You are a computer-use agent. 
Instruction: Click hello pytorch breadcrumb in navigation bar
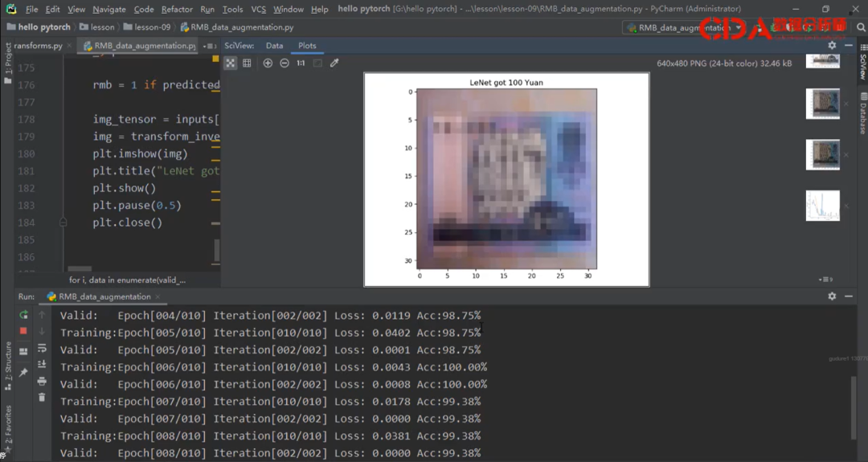point(39,27)
